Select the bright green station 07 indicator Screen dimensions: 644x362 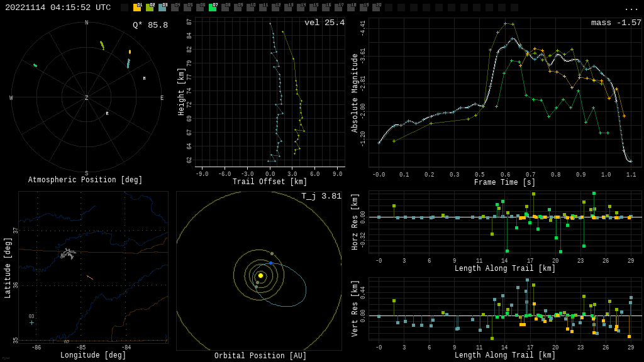coord(213,8)
